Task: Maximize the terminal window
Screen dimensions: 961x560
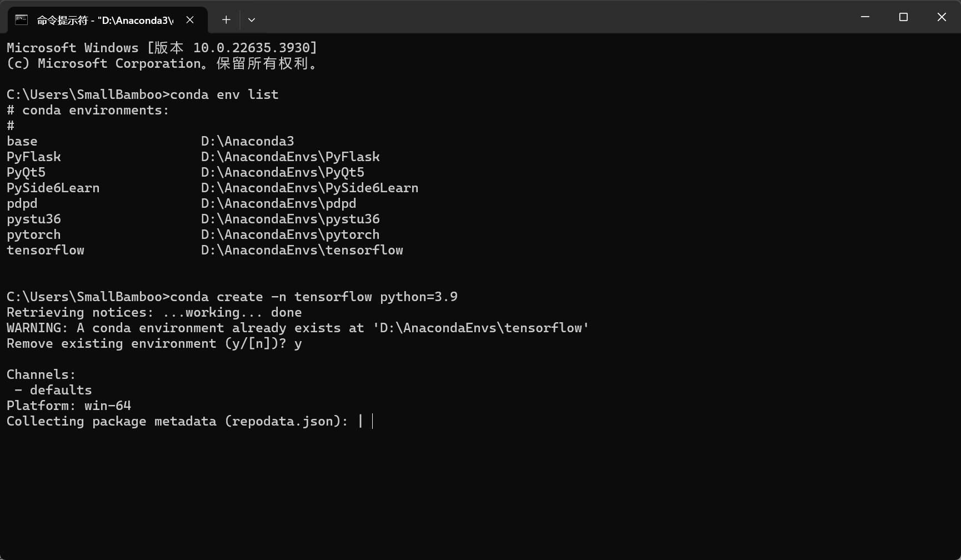Action: click(903, 17)
